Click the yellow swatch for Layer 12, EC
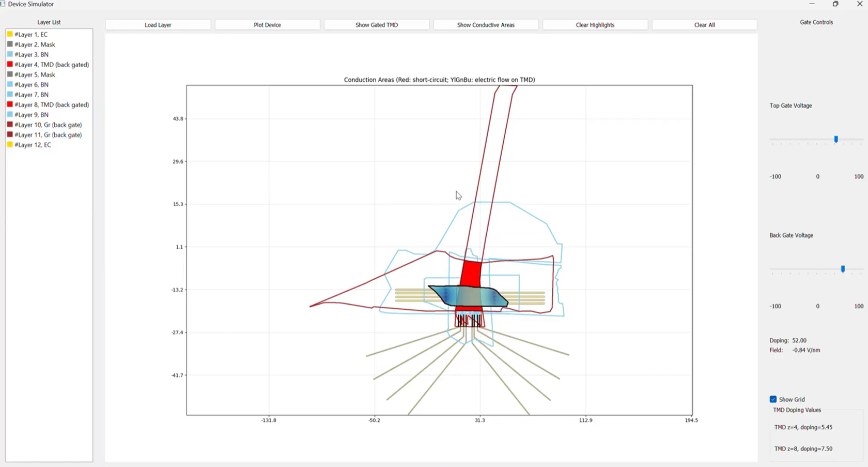 (x=10, y=145)
